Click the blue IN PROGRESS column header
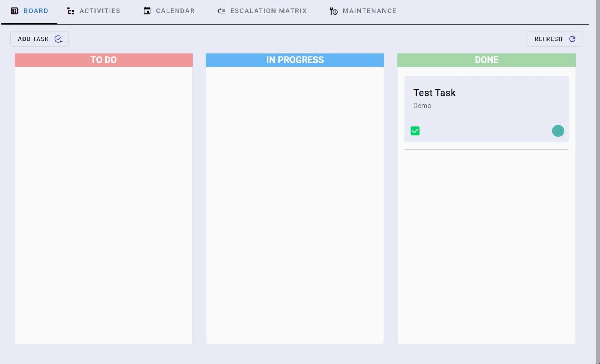This screenshot has width=600, height=364. pos(295,60)
